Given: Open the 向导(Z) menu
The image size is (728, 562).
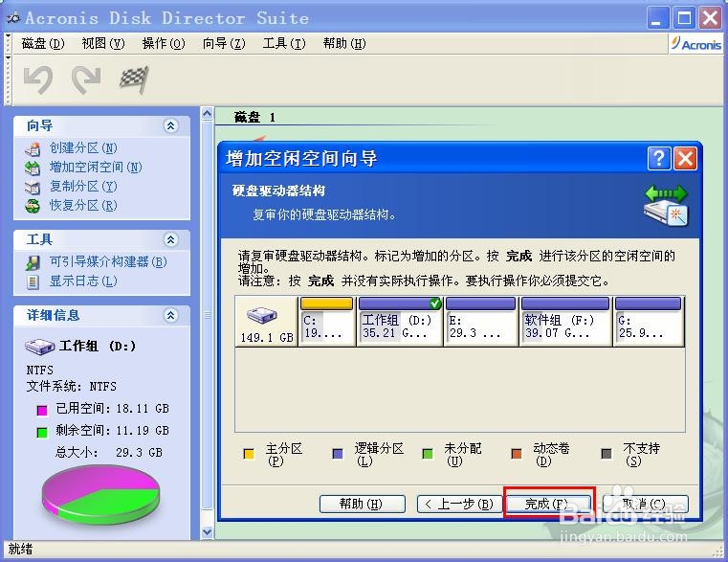Looking at the screenshot, I should [224, 43].
